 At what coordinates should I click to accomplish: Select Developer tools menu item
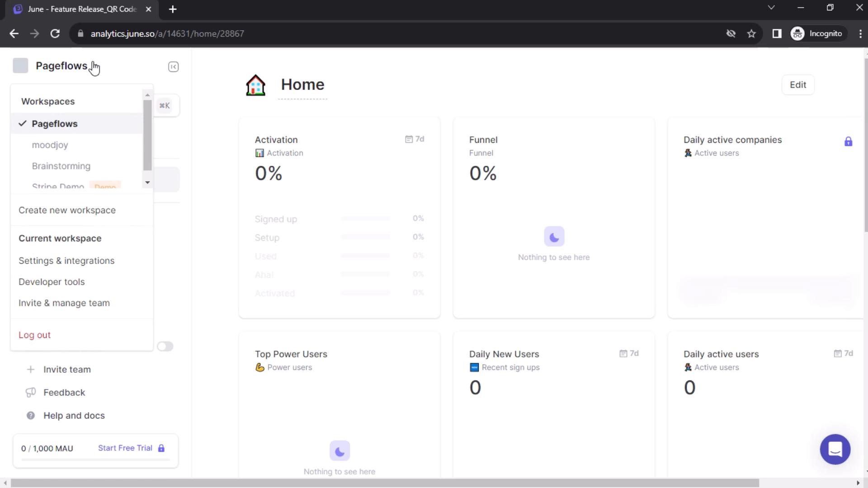pyautogui.click(x=52, y=282)
